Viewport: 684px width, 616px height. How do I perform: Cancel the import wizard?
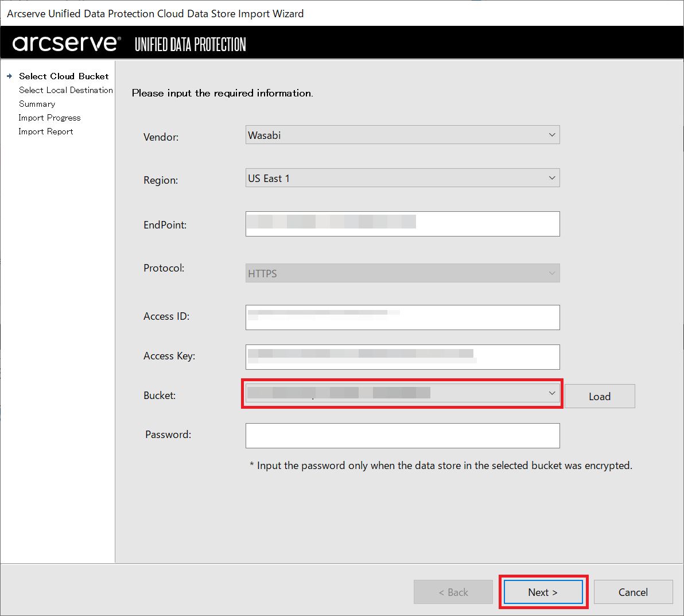633,592
